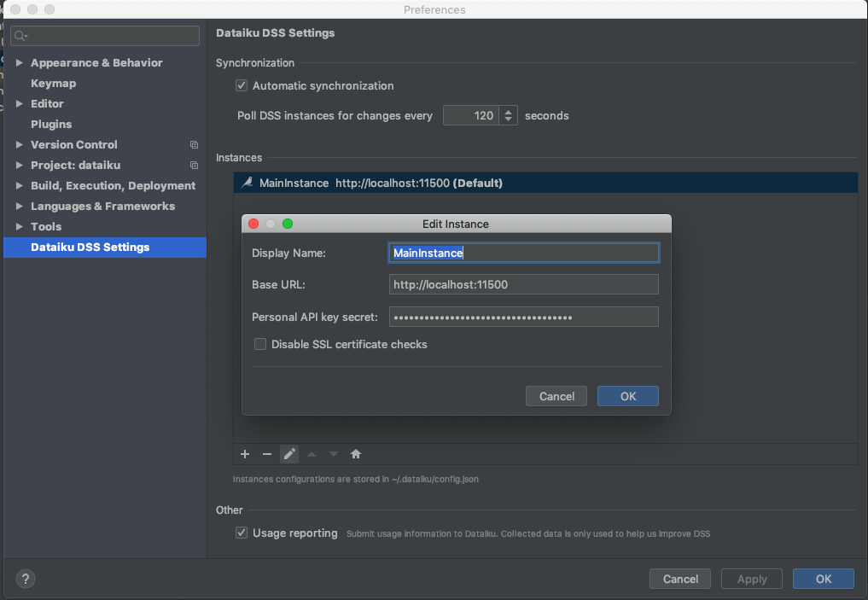
Task: Click the Build, Execution, Deployment label
Action: point(113,185)
